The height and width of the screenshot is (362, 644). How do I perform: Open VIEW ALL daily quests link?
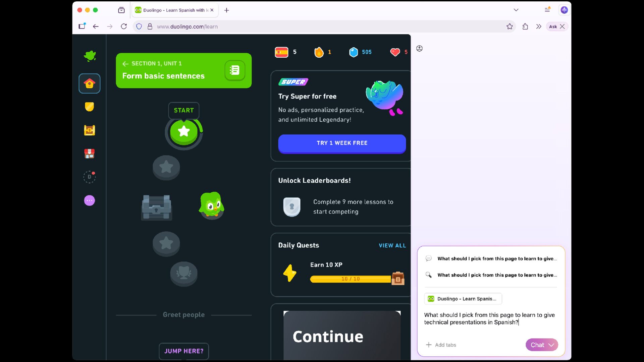click(x=392, y=246)
